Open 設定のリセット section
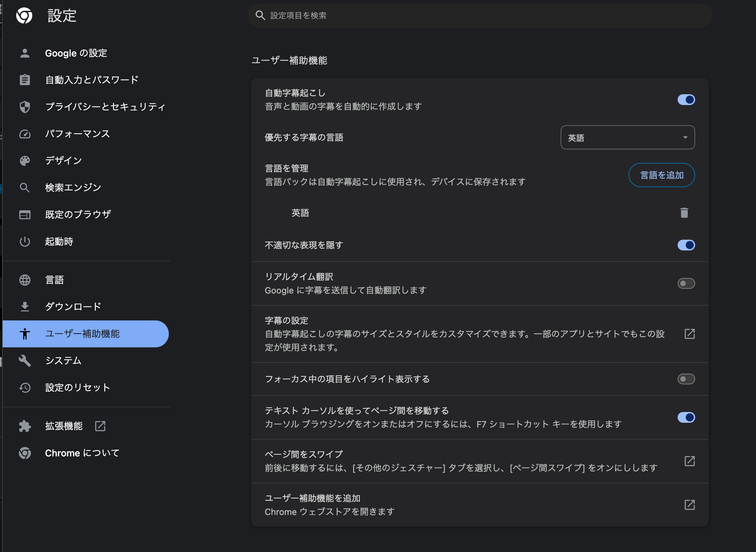Screen dimensions: 756x552 (86, 387)
